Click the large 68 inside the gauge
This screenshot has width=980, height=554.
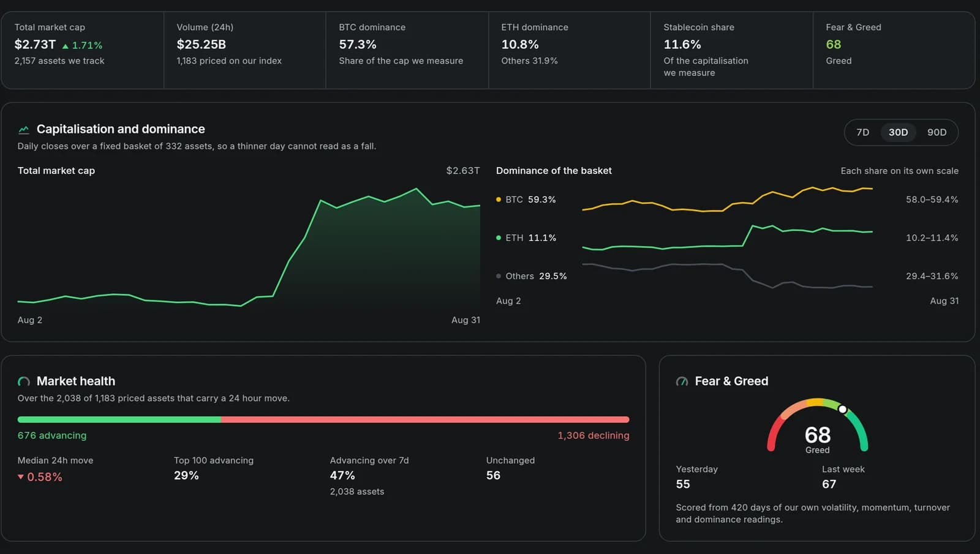tap(818, 435)
